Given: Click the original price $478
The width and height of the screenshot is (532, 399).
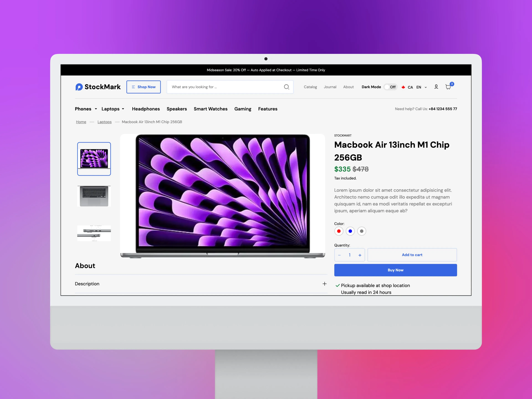Looking at the screenshot, I should tap(360, 169).
